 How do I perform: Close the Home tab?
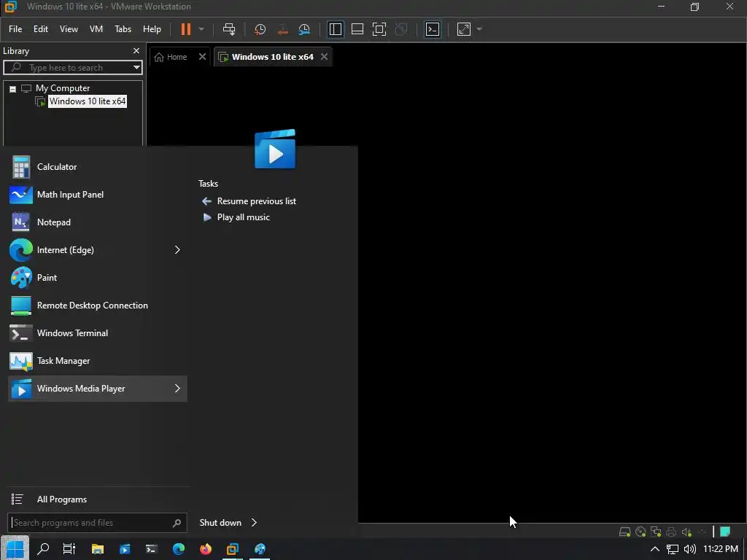[x=202, y=57]
